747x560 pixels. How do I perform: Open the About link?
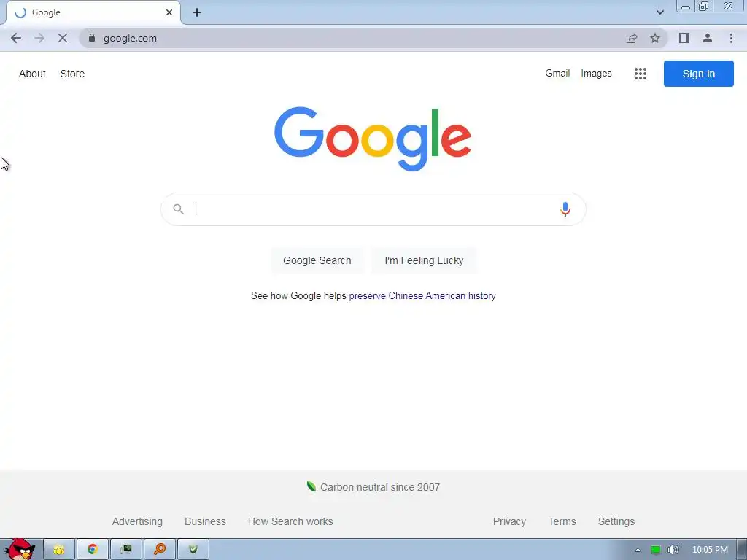point(32,74)
